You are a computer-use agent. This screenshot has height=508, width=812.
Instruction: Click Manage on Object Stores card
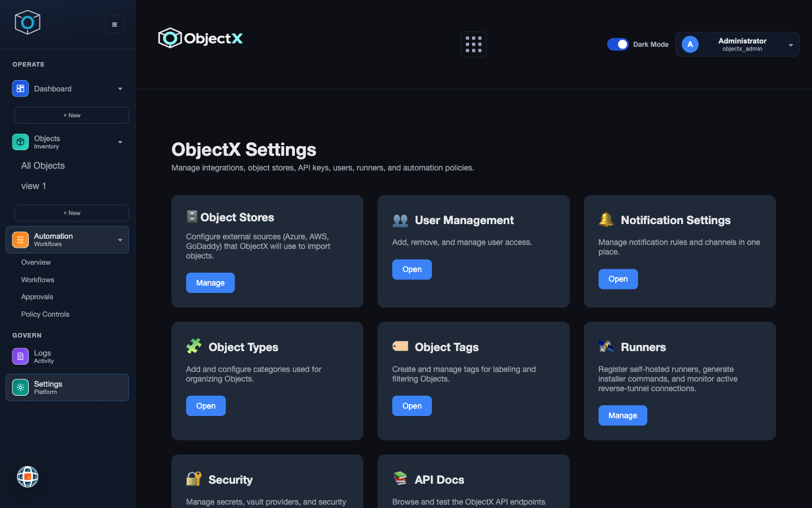210,283
